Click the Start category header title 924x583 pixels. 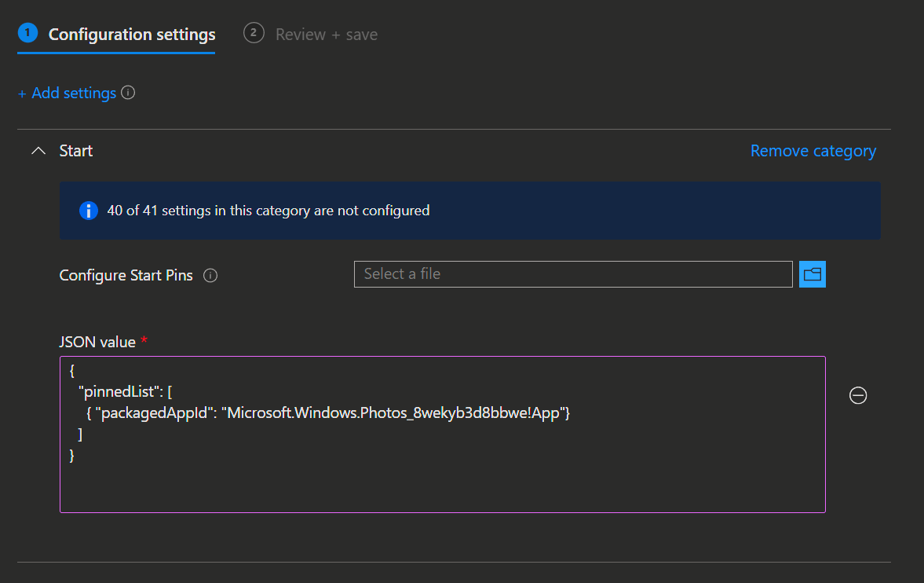tap(76, 151)
